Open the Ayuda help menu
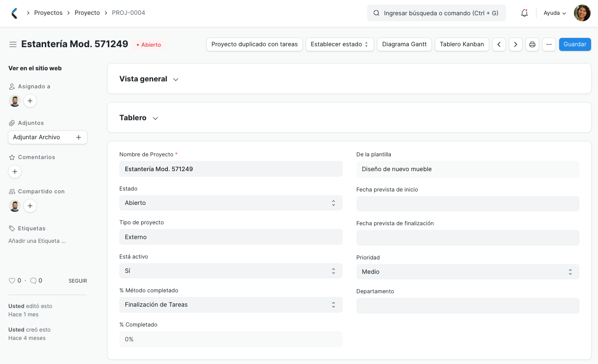 pyautogui.click(x=555, y=13)
